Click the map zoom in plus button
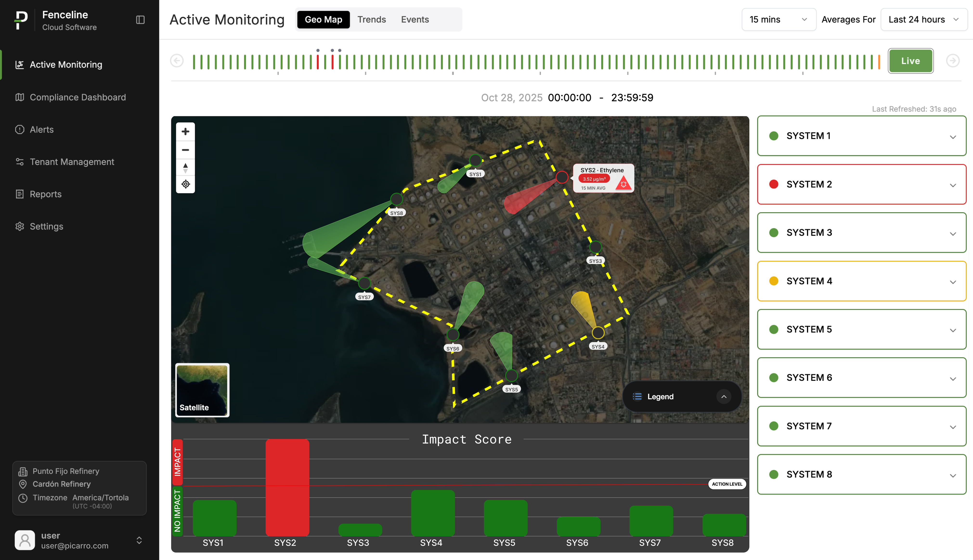973x560 pixels. [185, 132]
